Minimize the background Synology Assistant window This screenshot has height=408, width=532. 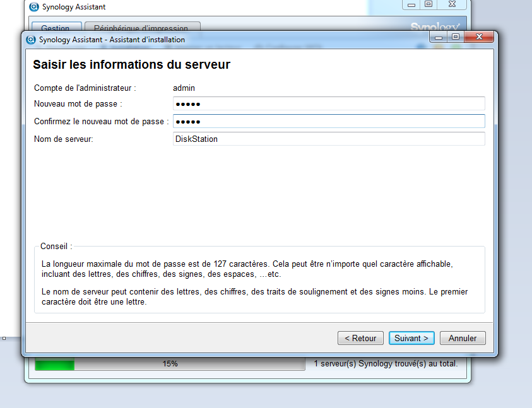[411, 4]
